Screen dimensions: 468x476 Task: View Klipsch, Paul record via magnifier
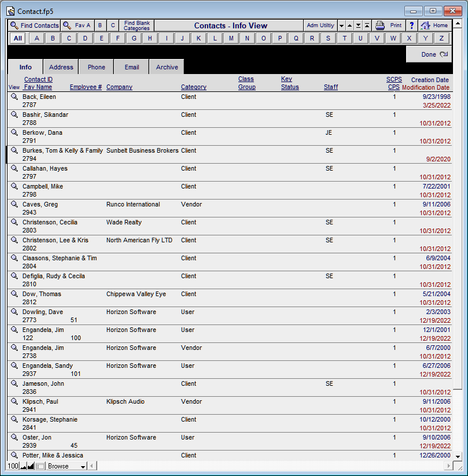14,401
